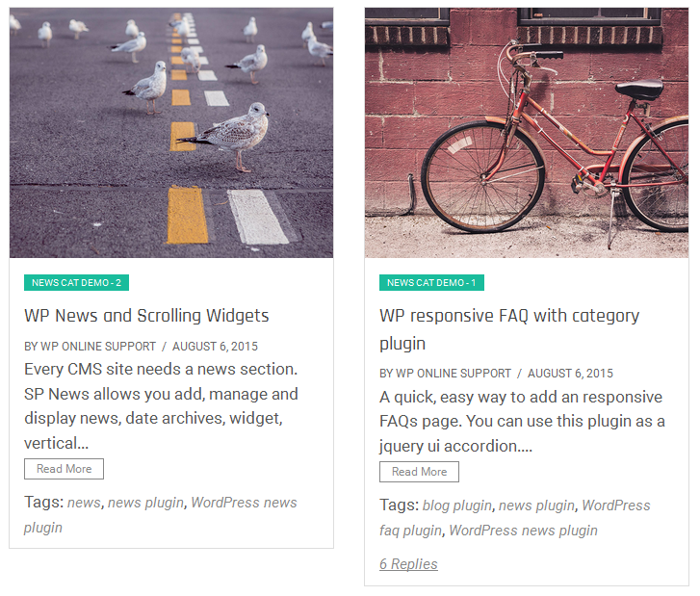700x596 pixels.
Task: Open WP News and Scrolling Widgets title
Action: (146, 316)
